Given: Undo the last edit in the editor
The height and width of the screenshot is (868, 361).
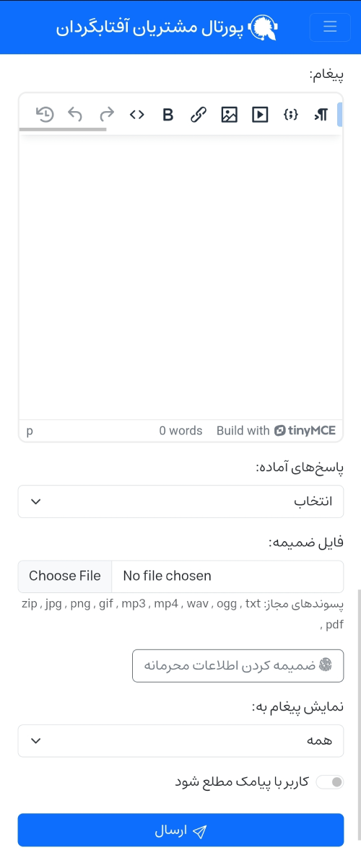Looking at the screenshot, I should pyautogui.click(x=75, y=114).
